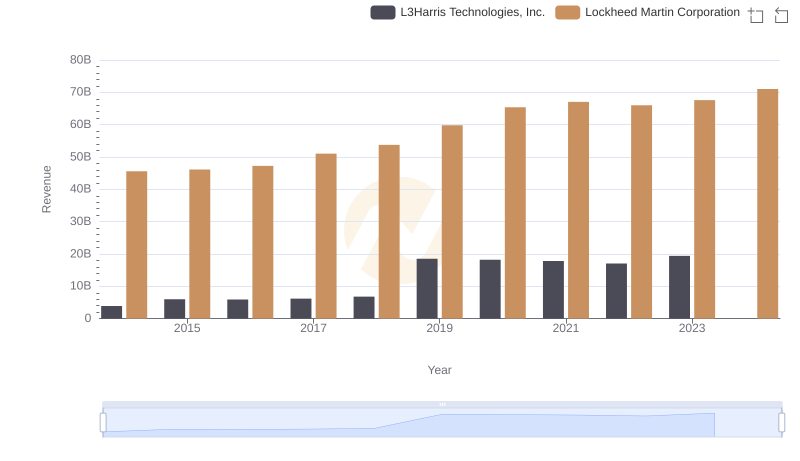Screen dimensions: 800x461
Task: Click the L3Harris bar for 2023
Action: point(679,287)
